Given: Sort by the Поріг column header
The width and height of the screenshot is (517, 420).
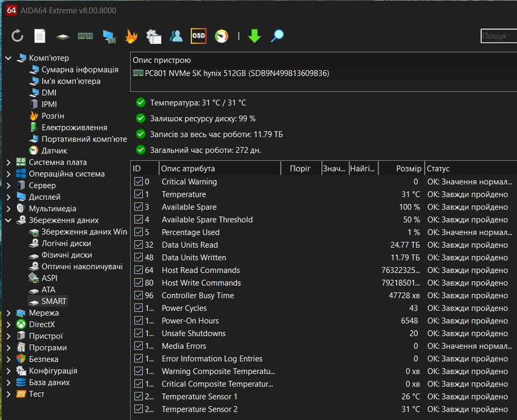Looking at the screenshot, I should pos(301,169).
